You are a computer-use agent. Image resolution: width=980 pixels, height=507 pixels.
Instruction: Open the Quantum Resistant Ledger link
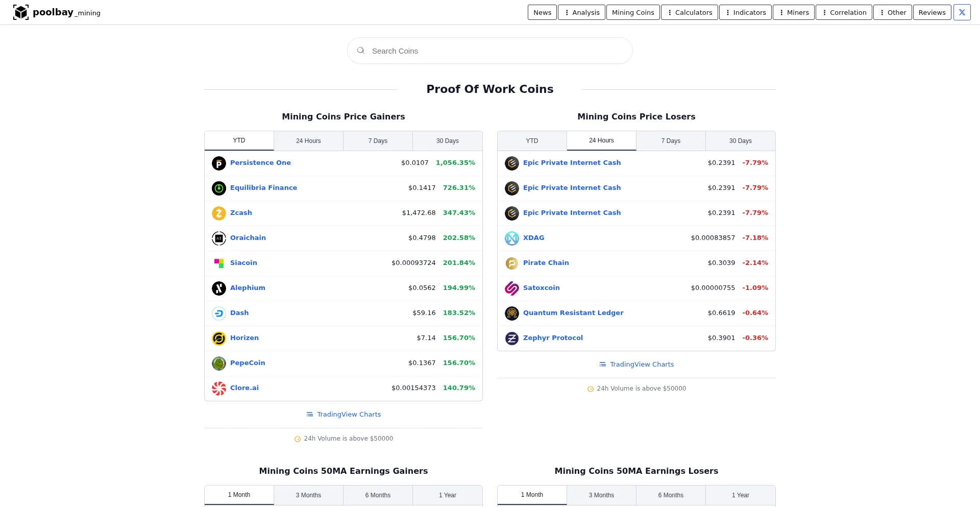tap(573, 313)
